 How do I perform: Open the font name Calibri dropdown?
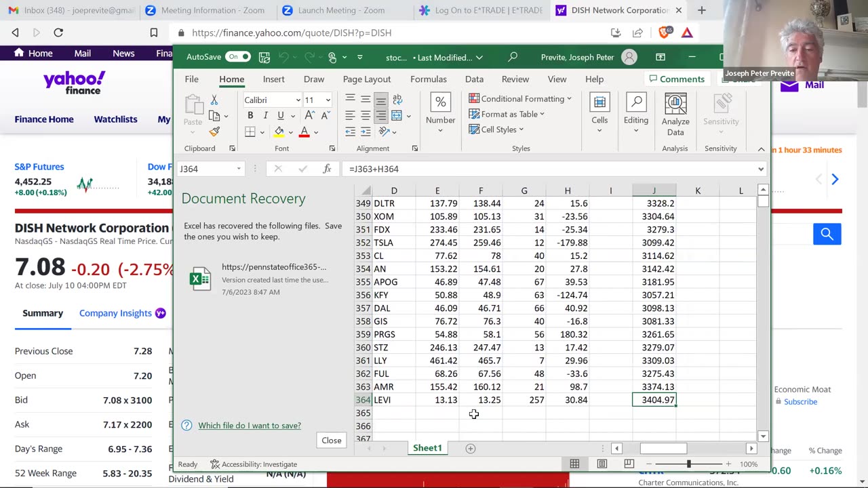pyautogui.click(x=298, y=100)
